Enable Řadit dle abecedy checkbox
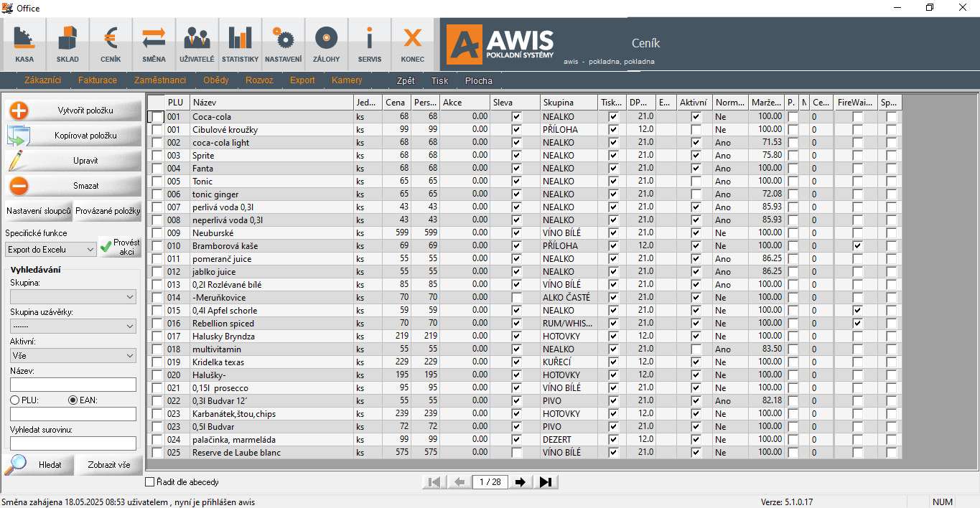Image resolution: width=980 pixels, height=508 pixels. click(x=150, y=482)
